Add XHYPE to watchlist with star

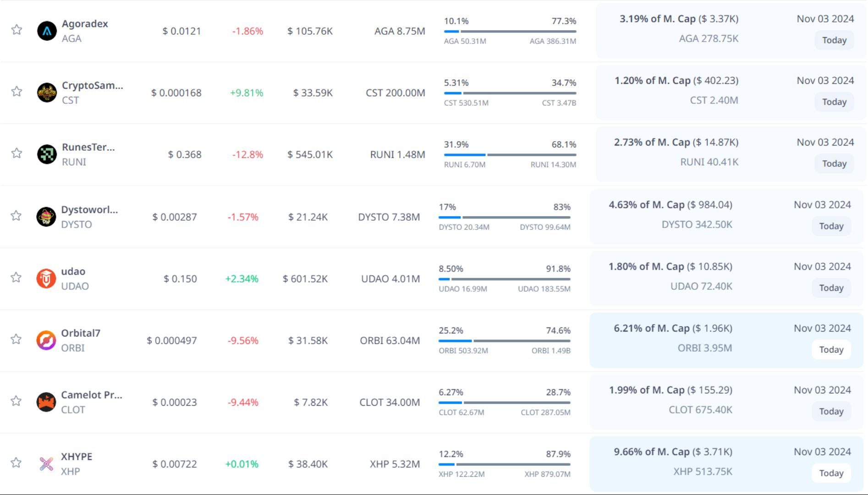tap(16, 463)
